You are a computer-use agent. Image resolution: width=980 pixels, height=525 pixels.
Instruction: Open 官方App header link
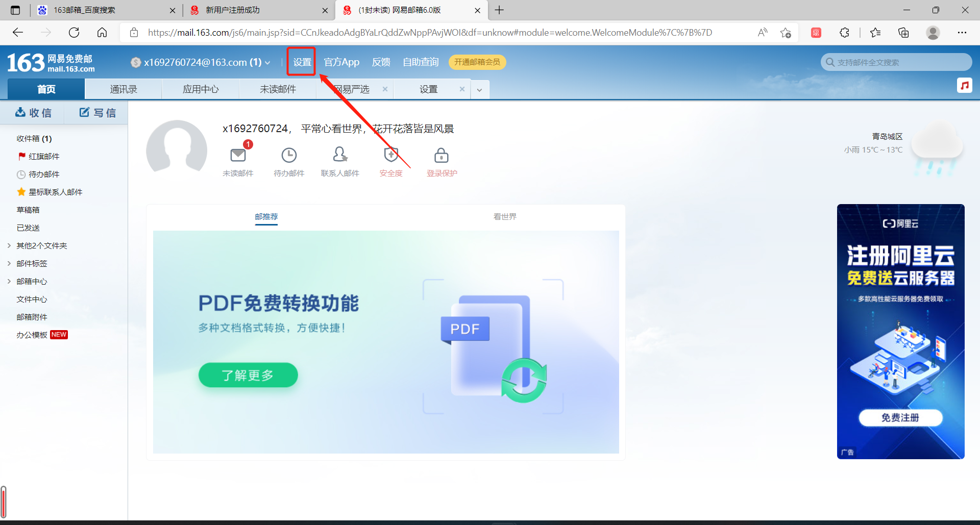tap(341, 62)
